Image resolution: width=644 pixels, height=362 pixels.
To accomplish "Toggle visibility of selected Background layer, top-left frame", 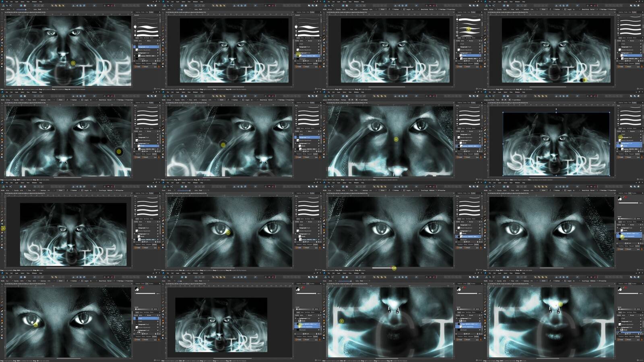I will click(x=158, y=47).
